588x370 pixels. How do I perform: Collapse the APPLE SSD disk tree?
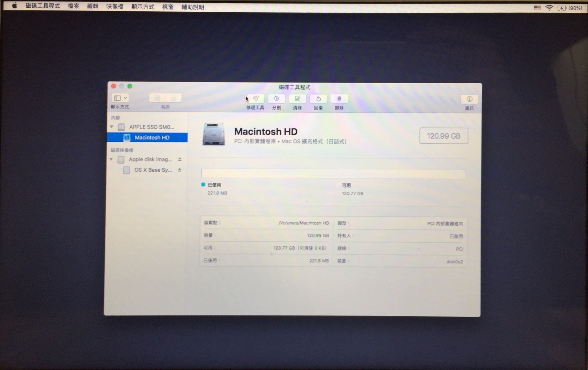(112, 127)
